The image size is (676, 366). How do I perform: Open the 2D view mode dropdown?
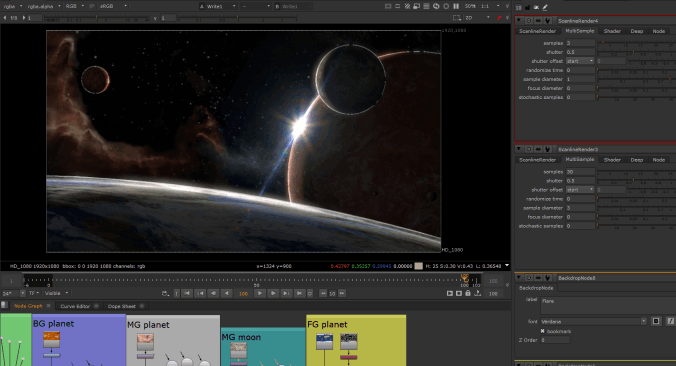477,18
